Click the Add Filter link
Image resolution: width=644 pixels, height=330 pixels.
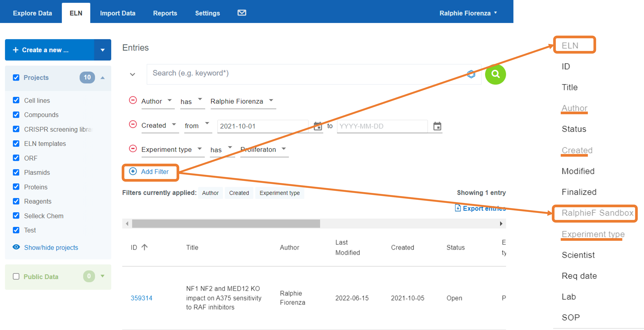(x=155, y=172)
